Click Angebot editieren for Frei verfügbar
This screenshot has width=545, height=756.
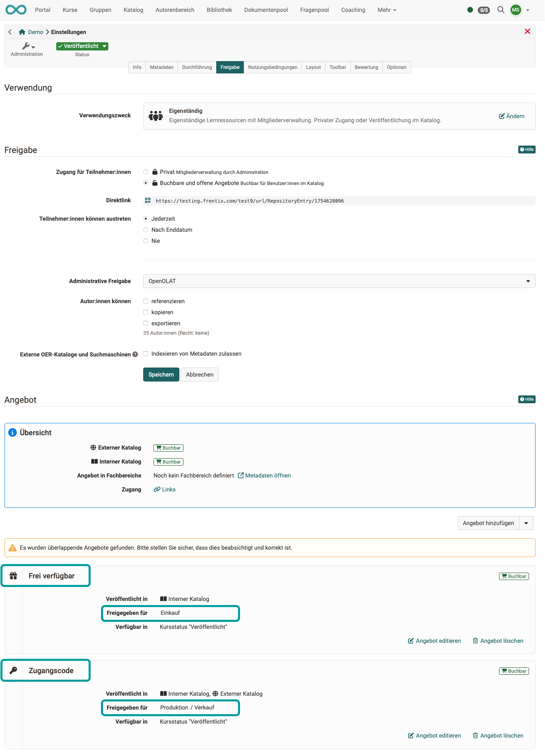tap(434, 641)
